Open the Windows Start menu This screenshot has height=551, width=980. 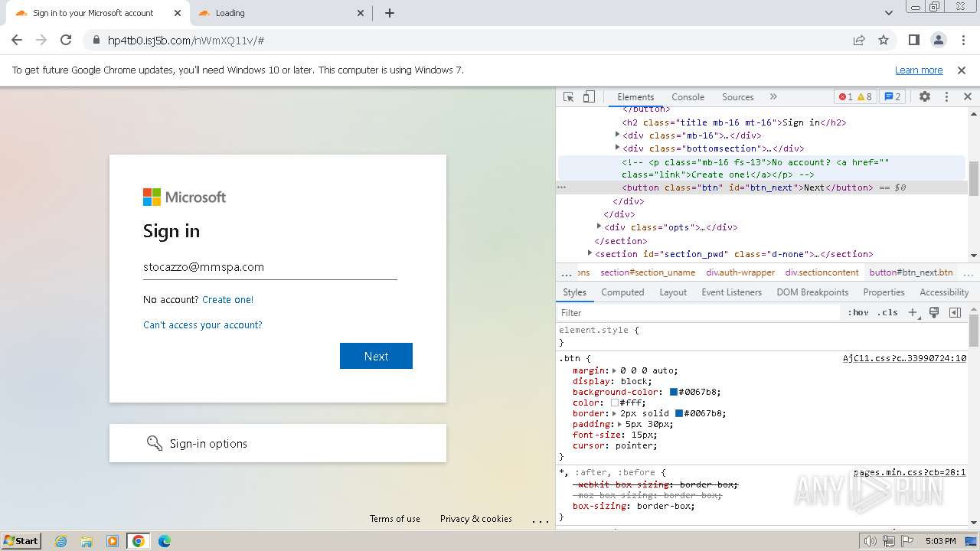coord(21,540)
